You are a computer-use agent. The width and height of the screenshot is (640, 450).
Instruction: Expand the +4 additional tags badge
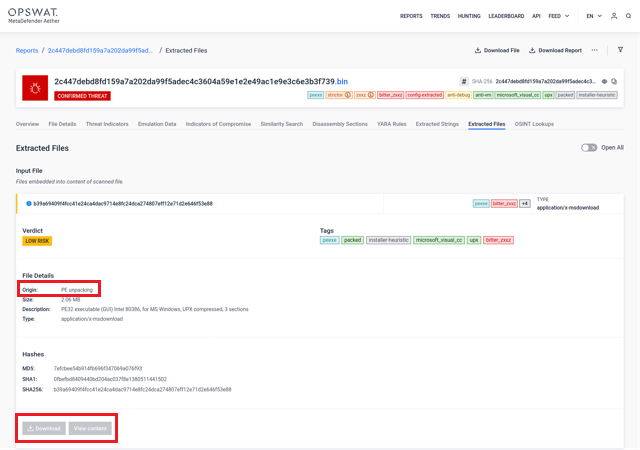[525, 203]
